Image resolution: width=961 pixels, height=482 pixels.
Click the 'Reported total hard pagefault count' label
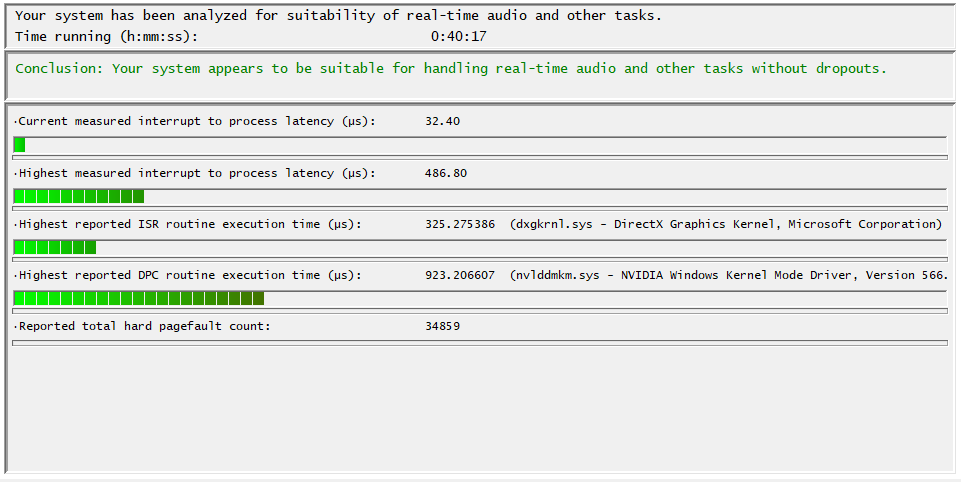(x=143, y=326)
